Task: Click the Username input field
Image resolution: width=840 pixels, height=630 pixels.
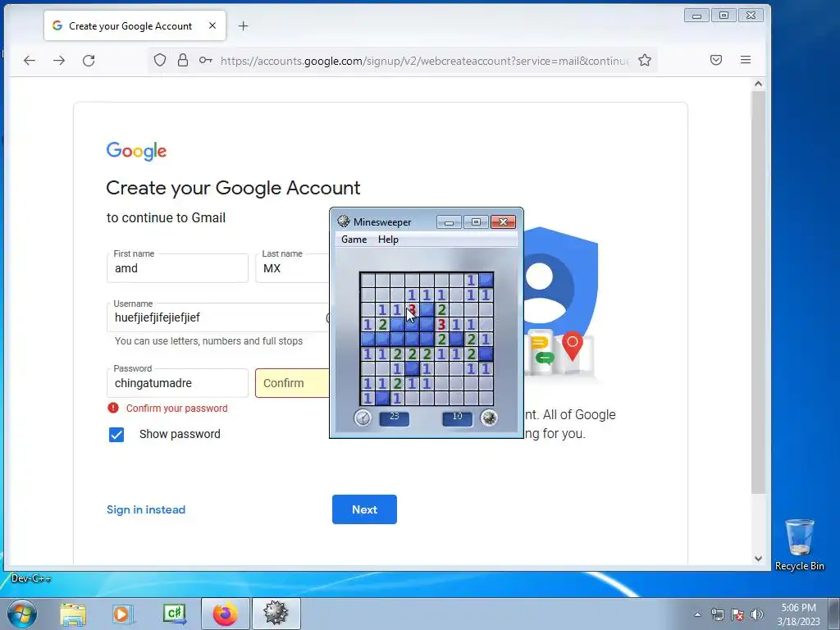Action: 218,317
